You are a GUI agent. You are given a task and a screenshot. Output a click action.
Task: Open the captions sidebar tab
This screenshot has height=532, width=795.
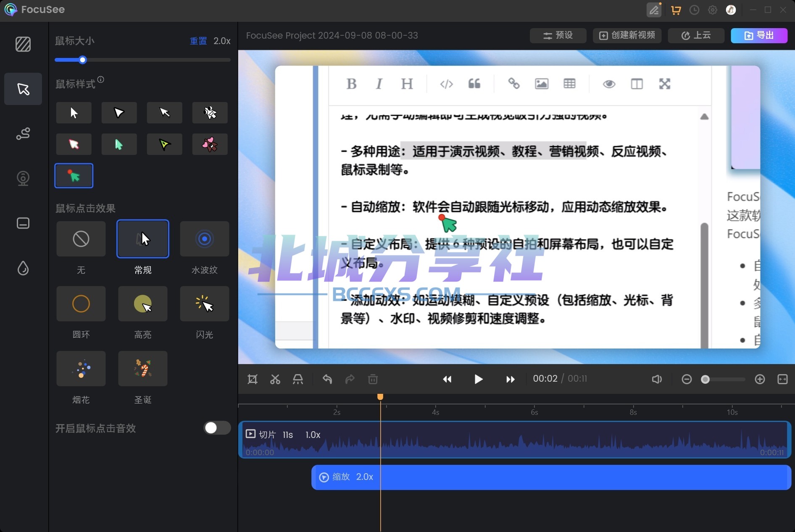pos(23,223)
